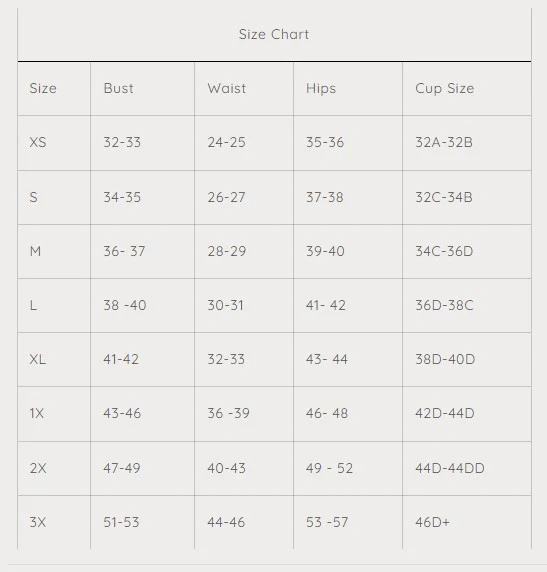Click the 2X size row label
This screenshot has height=572, width=547.
coord(38,468)
